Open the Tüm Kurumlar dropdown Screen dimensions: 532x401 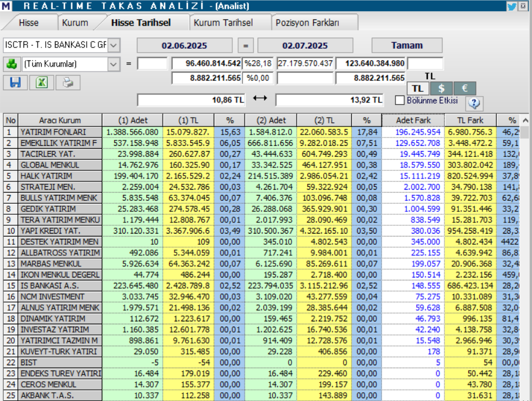114,64
